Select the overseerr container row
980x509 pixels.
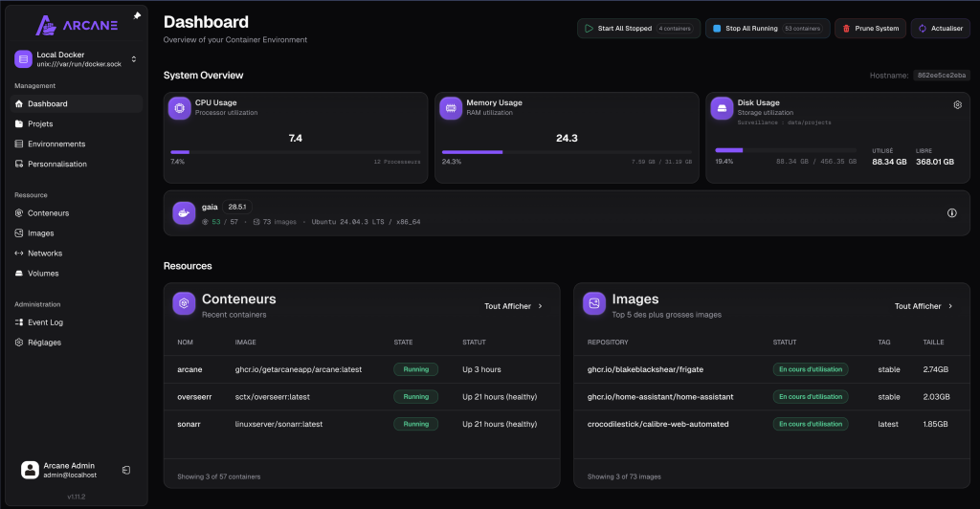click(362, 397)
